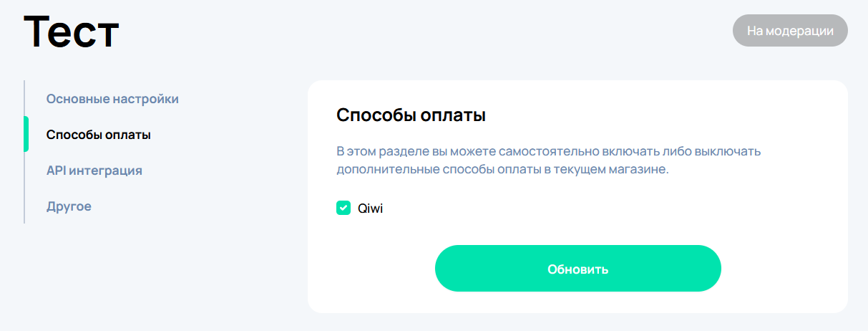Open the Другое sidebar section

point(69,206)
